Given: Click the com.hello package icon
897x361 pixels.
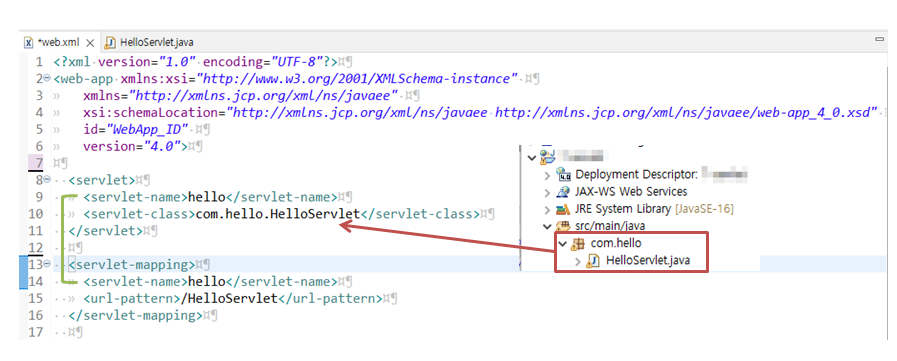Looking at the screenshot, I should (x=579, y=244).
